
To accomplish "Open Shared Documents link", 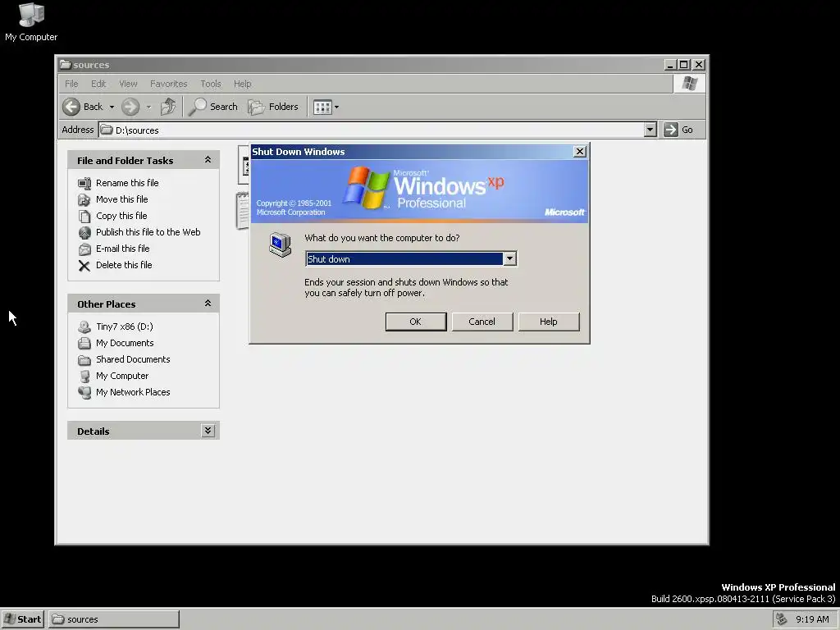I will tap(133, 359).
